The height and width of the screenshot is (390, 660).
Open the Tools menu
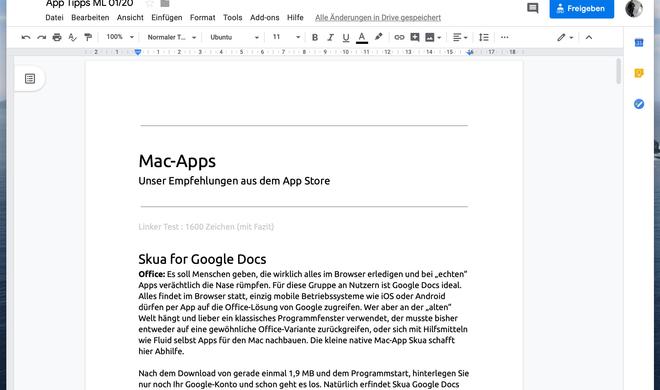232,18
